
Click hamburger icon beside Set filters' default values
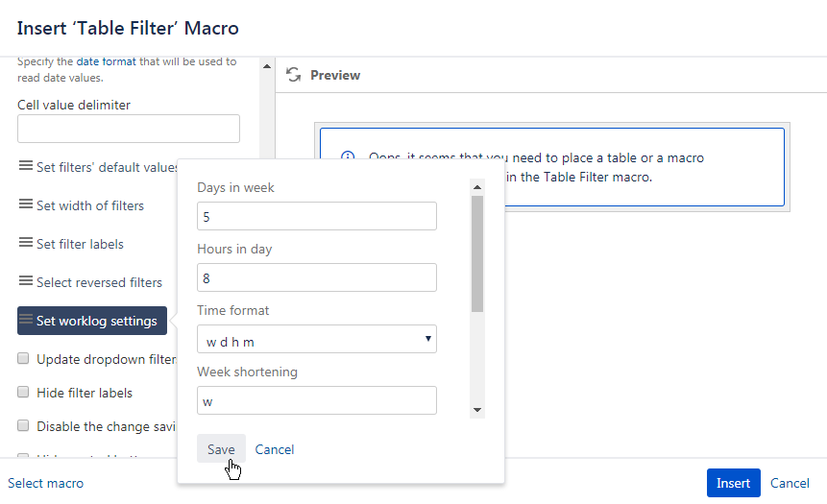(26, 166)
